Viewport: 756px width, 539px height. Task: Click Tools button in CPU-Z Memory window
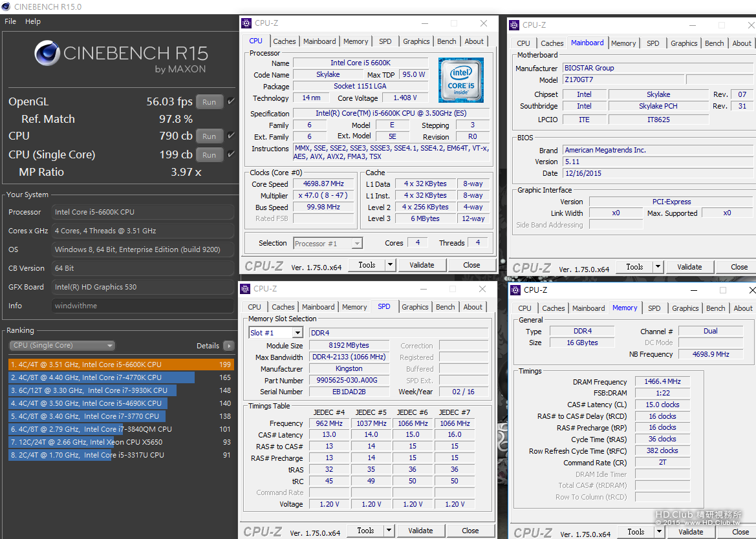[x=636, y=532]
